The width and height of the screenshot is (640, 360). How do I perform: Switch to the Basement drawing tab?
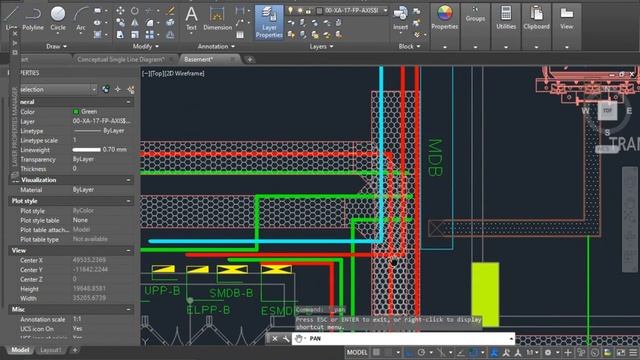pyautogui.click(x=198, y=59)
